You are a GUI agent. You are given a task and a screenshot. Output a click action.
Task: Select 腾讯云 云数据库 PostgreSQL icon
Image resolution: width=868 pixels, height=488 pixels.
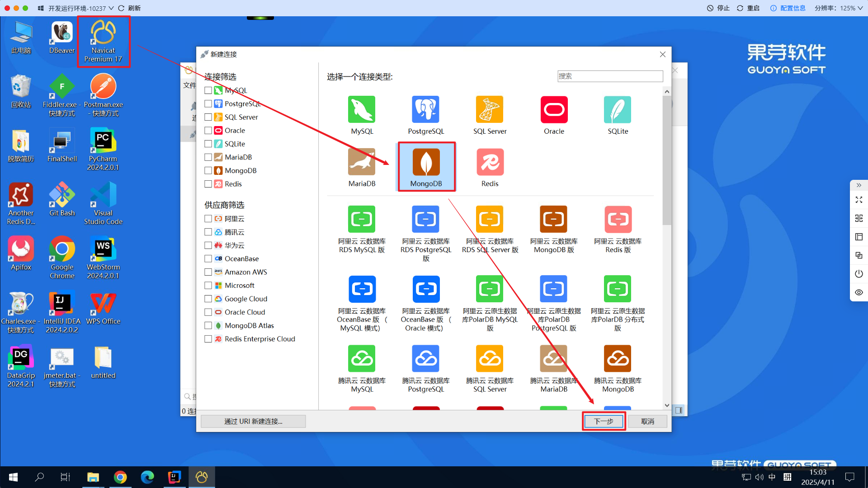click(x=425, y=359)
